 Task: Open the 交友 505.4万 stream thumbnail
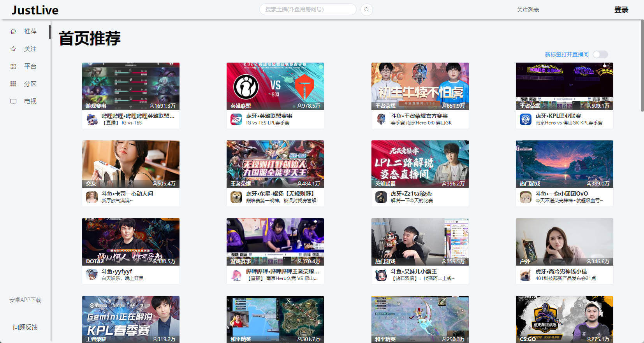pos(131,164)
